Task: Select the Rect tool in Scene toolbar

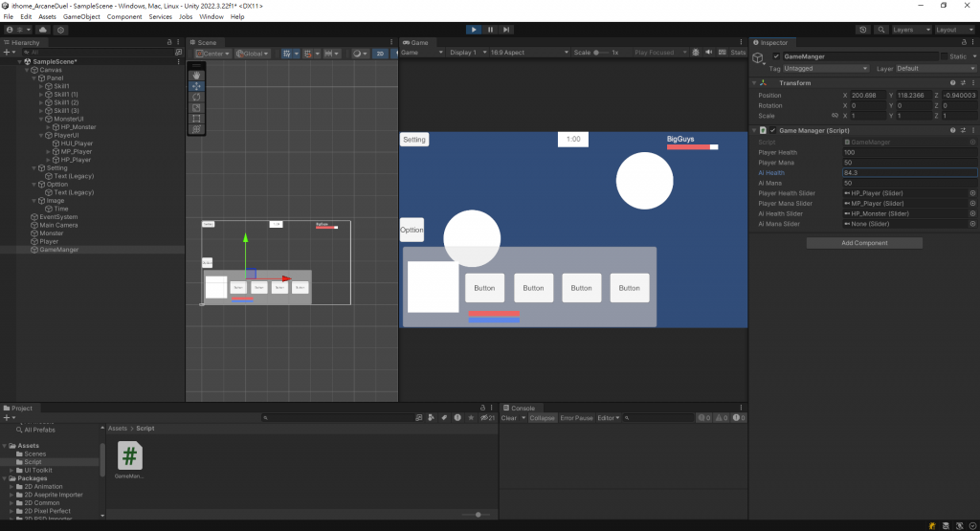Action: [196, 118]
